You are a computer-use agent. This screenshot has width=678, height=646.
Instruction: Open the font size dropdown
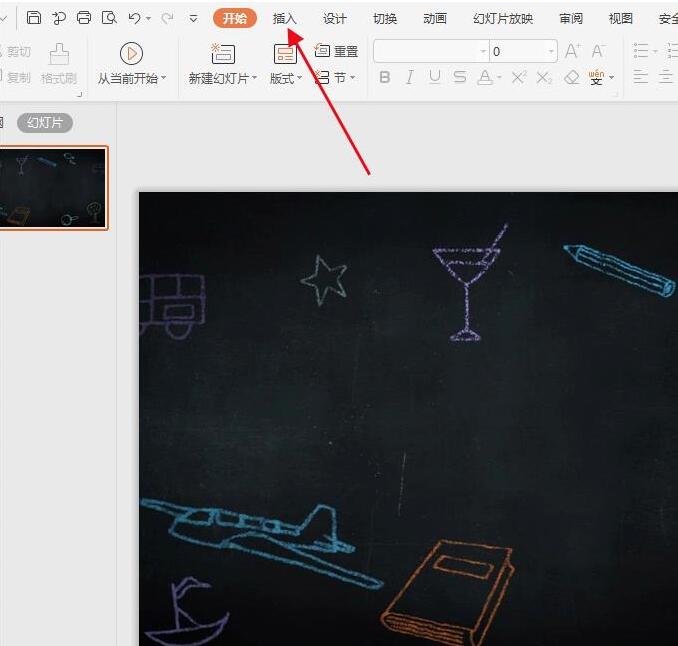pos(551,51)
